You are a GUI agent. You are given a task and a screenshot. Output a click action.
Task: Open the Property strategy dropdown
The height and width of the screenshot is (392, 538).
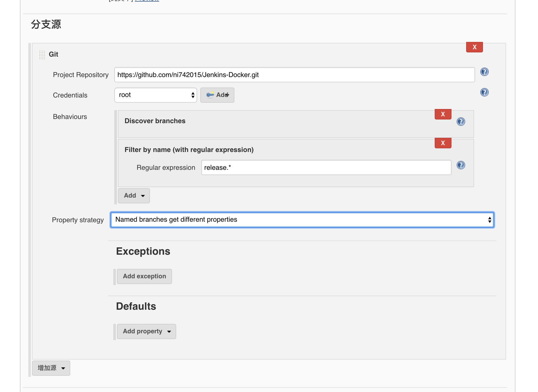(302, 220)
